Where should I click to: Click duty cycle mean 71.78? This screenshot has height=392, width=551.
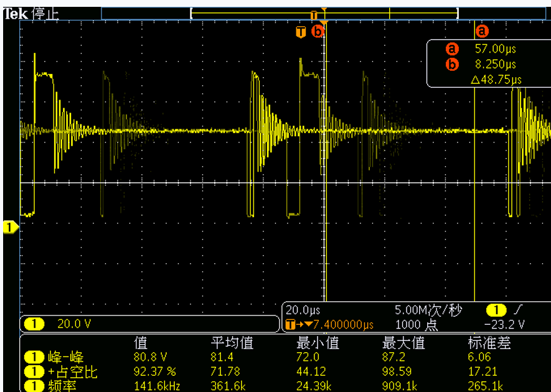pos(225,371)
